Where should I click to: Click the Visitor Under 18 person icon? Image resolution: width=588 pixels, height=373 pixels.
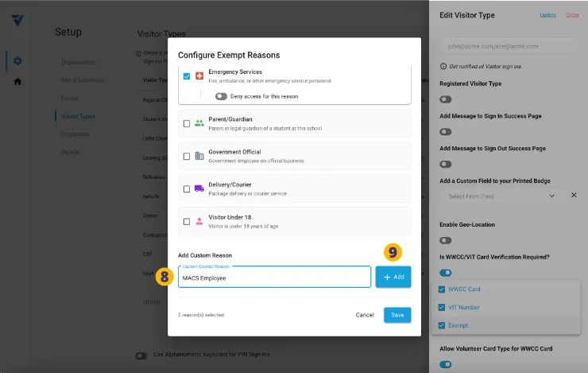[199, 221]
